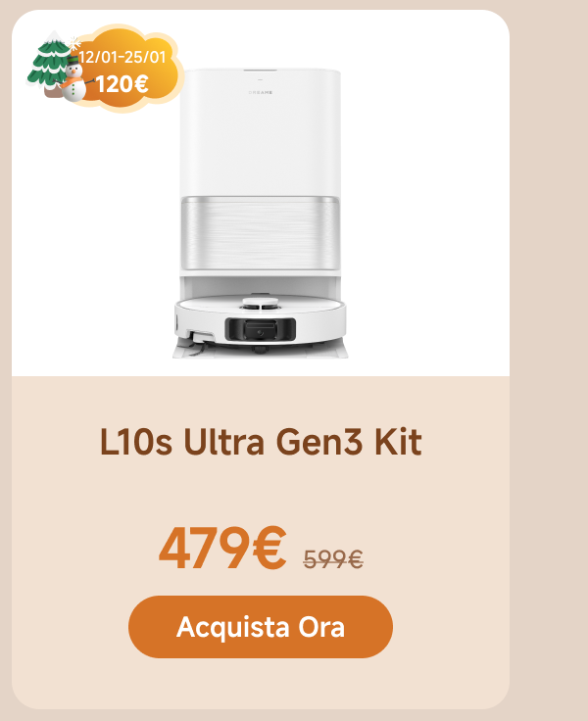
Task: Open the L10s Ultra Gen3 Kit title
Action: point(261,442)
